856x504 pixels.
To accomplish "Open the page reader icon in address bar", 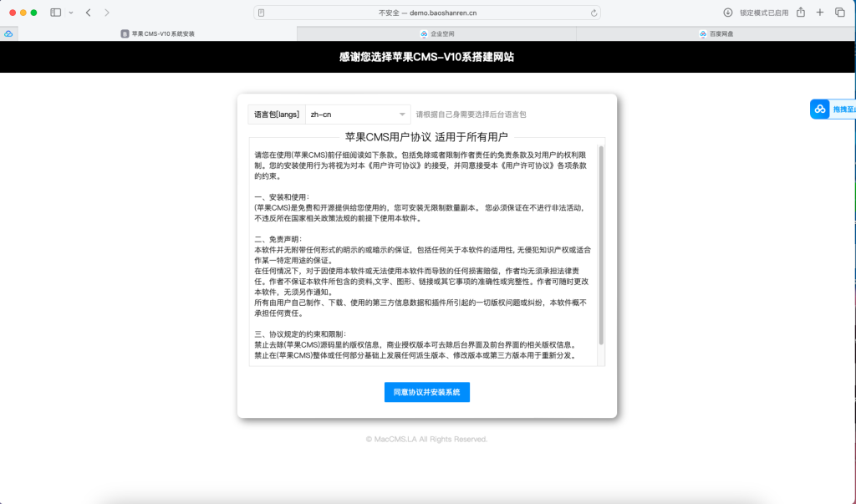I will point(262,13).
